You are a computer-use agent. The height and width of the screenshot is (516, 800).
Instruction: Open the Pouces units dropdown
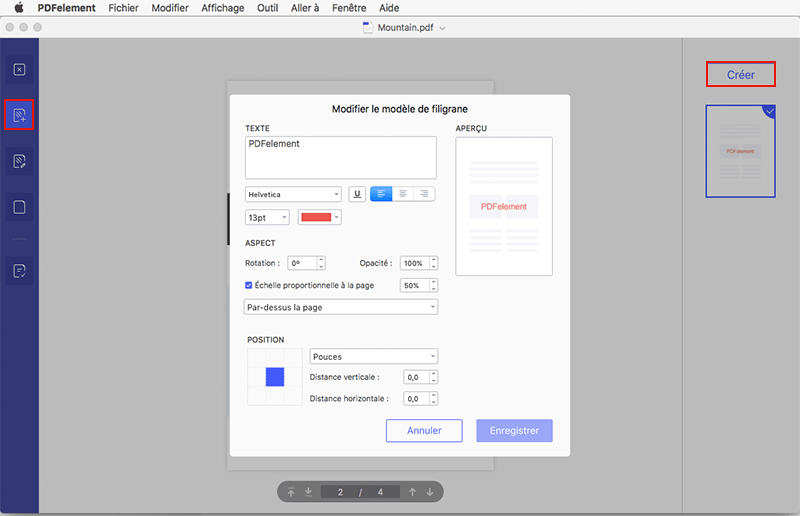(373, 356)
